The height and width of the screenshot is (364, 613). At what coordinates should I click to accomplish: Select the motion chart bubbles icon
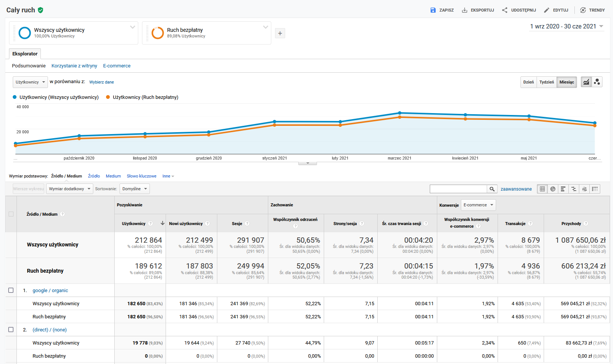click(597, 82)
